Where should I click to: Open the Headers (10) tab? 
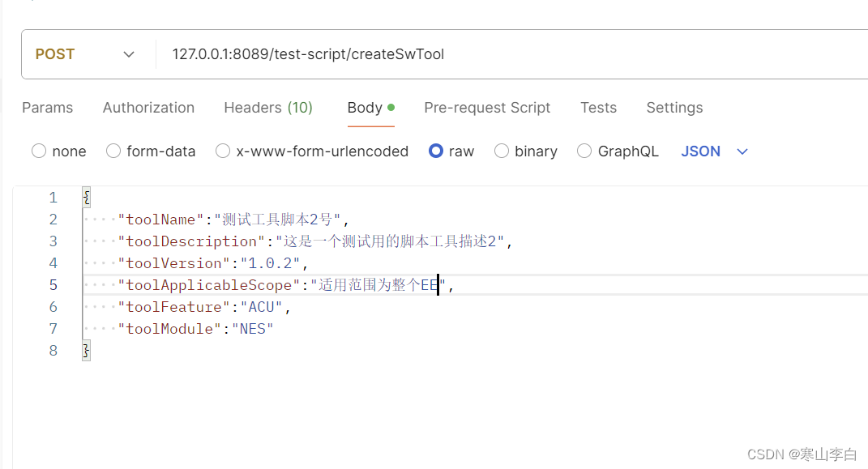pos(268,108)
